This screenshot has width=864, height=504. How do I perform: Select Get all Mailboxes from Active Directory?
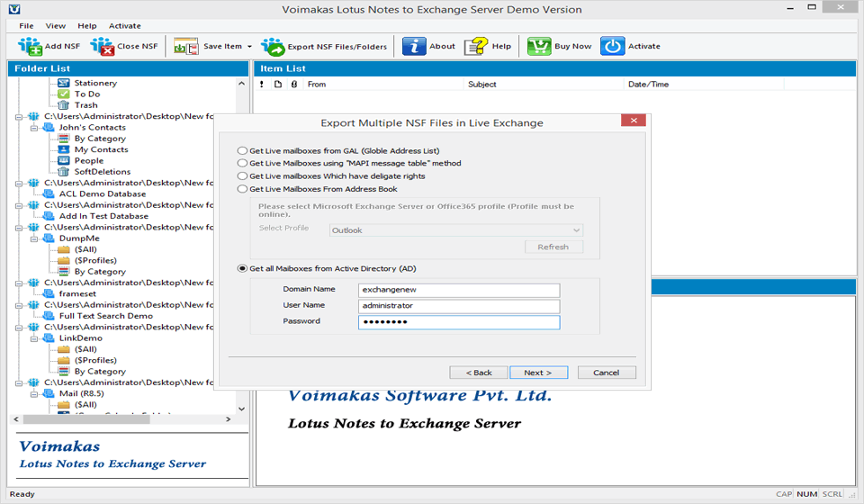(x=242, y=269)
